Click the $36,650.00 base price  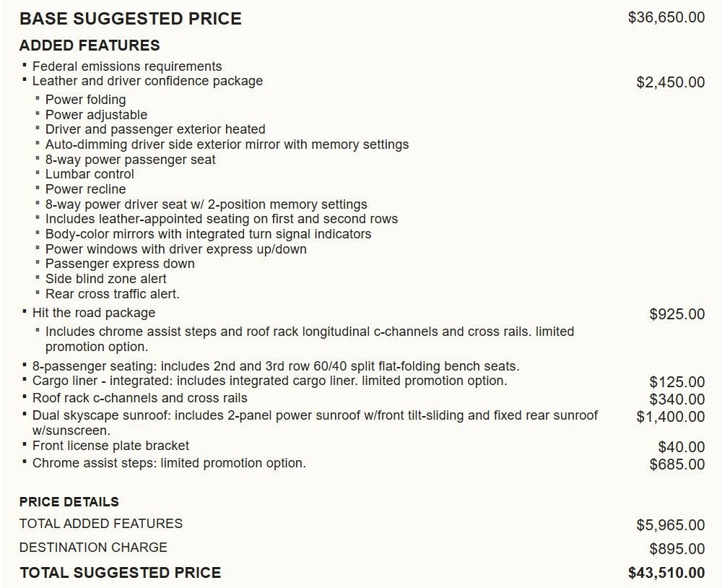[666, 17]
